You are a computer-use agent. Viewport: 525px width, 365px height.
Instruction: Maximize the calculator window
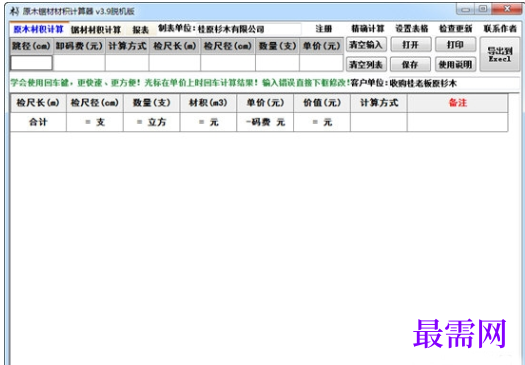482,9
